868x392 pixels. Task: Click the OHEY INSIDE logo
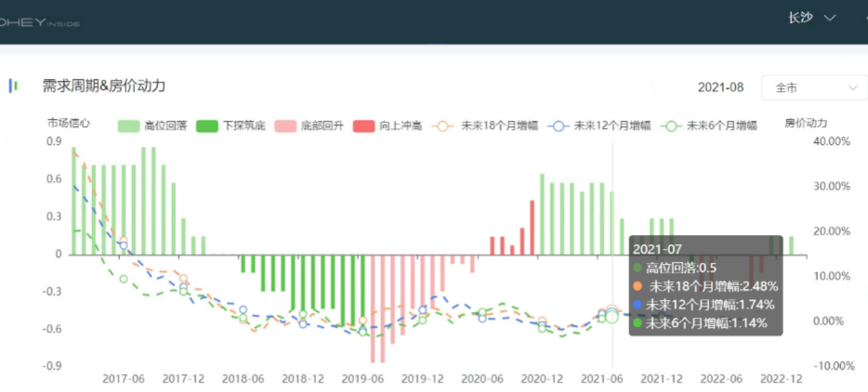click(x=39, y=23)
